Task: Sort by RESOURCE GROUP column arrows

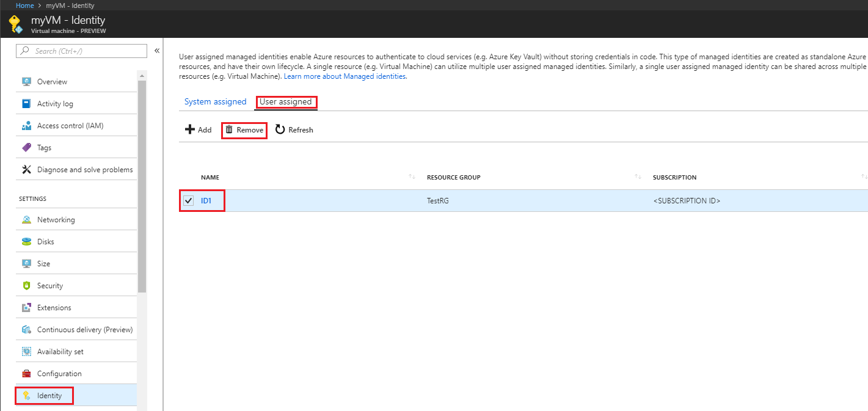Action: coord(638,177)
